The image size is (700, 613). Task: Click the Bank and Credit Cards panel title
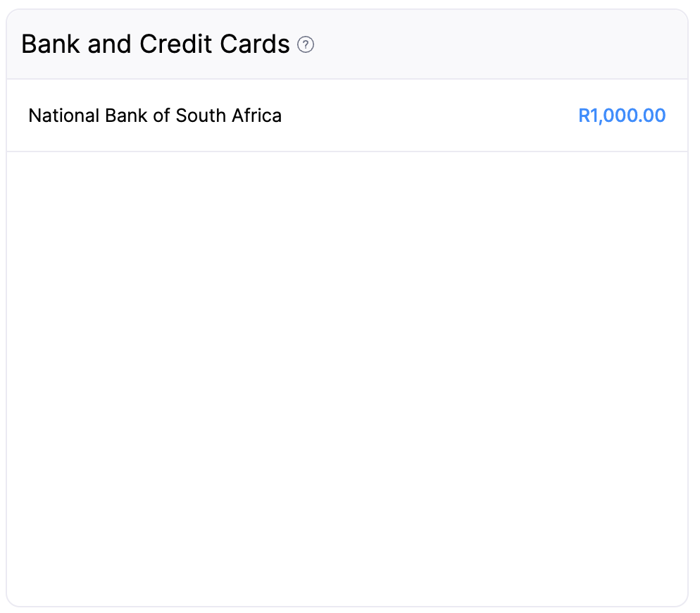(x=156, y=44)
